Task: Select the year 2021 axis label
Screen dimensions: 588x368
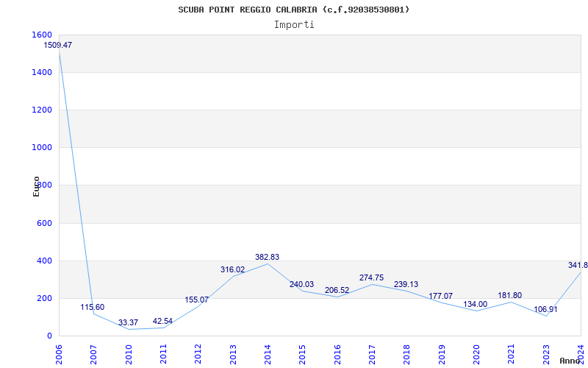Action: tap(511, 355)
